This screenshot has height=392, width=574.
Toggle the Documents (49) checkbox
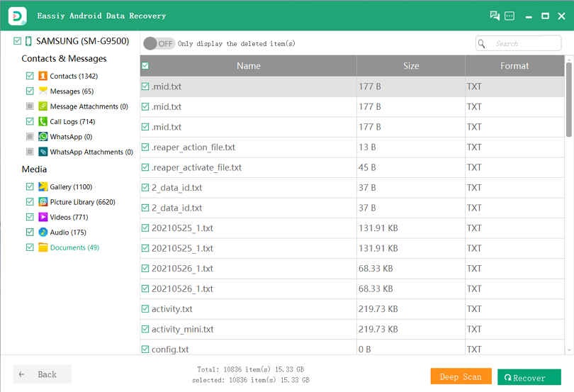pyautogui.click(x=30, y=247)
